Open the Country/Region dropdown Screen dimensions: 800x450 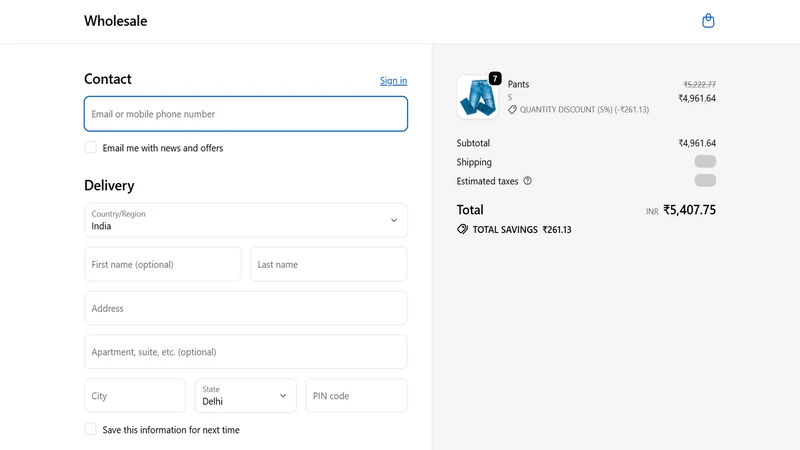[x=245, y=220]
